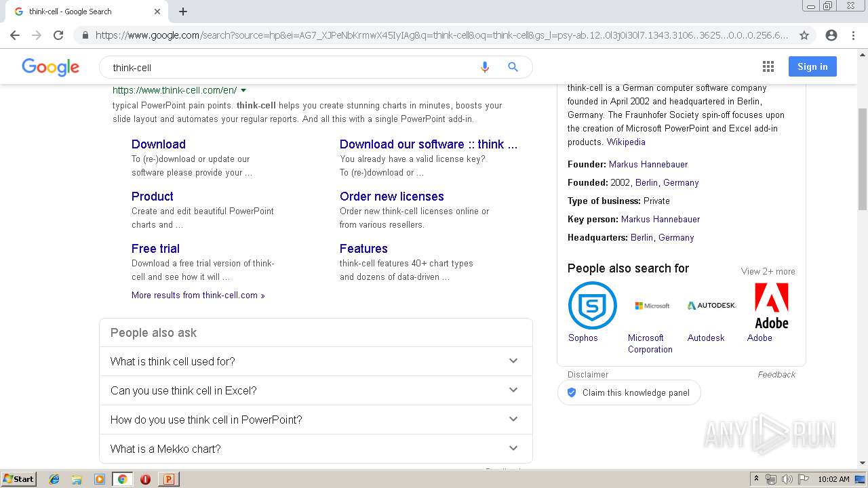
Task: Open cached options arrow next to think-cell.com URL
Action: [243, 90]
